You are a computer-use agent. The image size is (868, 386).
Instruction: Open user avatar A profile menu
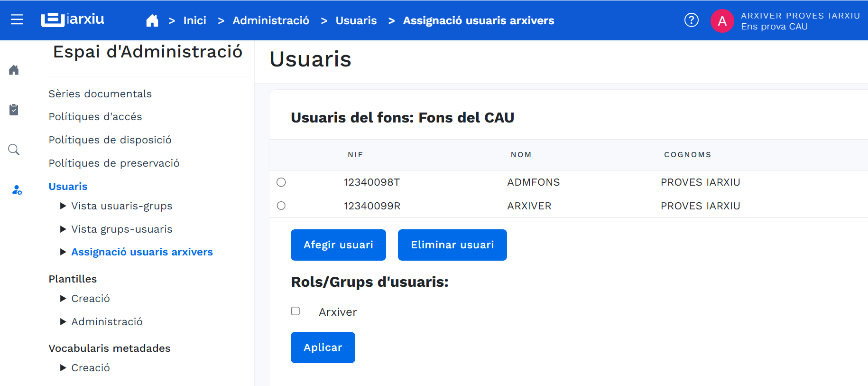pos(722,21)
